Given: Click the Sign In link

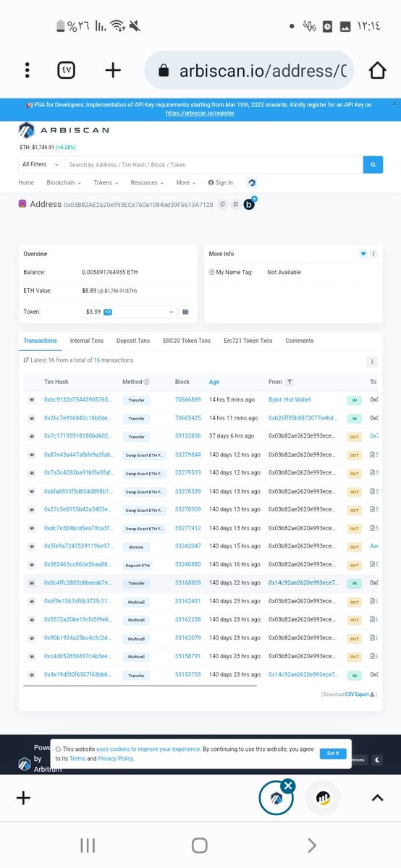Looking at the screenshot, I should (x=221, y=183).
